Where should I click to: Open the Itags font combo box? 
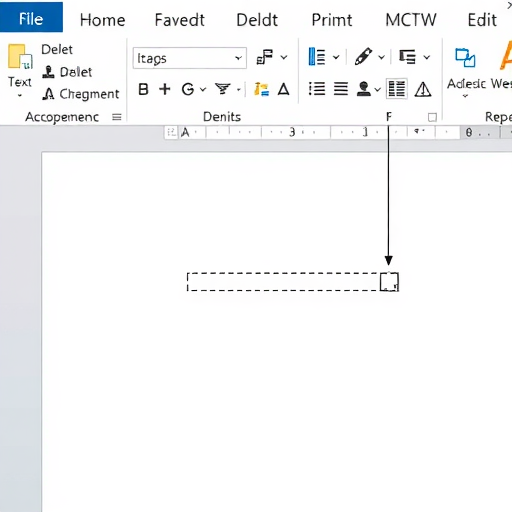pos(190,58)
